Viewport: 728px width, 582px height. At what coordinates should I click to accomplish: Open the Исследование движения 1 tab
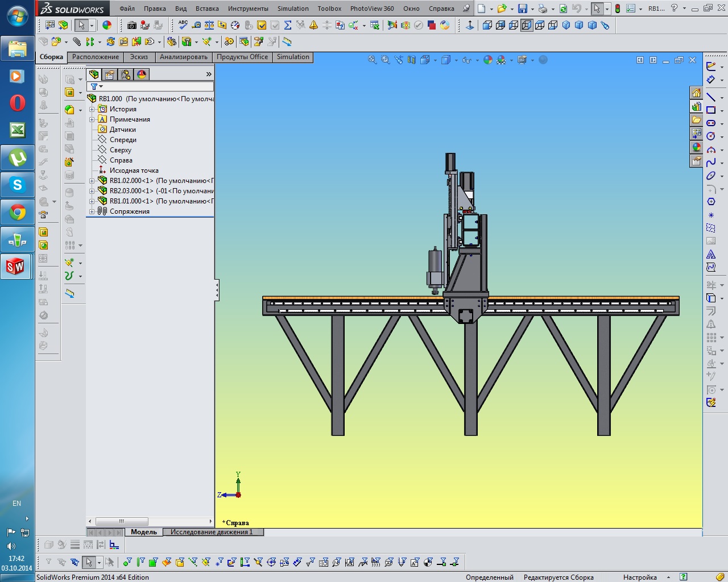(211, 532)
